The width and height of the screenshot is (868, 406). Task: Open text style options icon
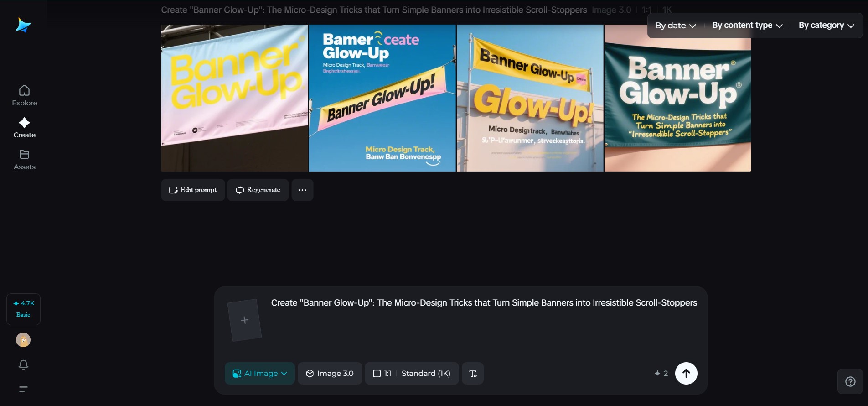tap(473, 374)
